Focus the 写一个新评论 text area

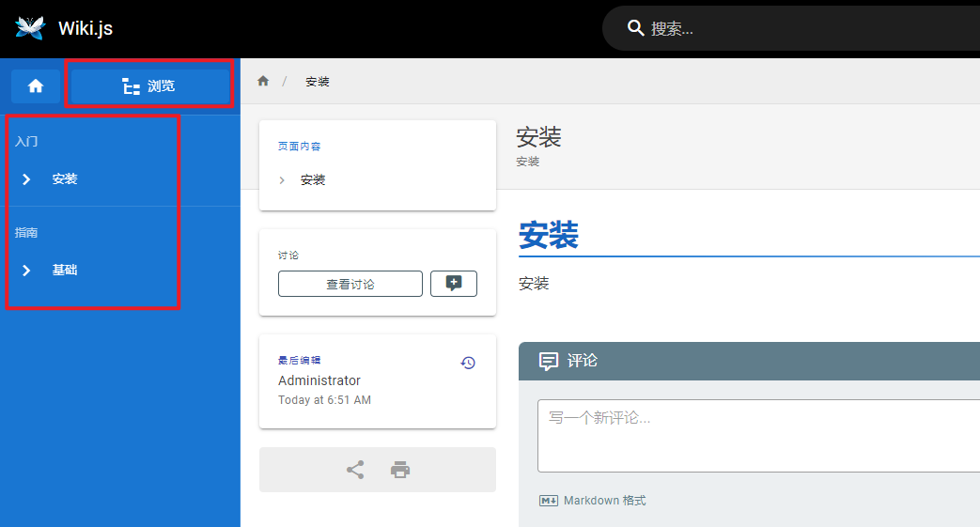coord(759,436)
